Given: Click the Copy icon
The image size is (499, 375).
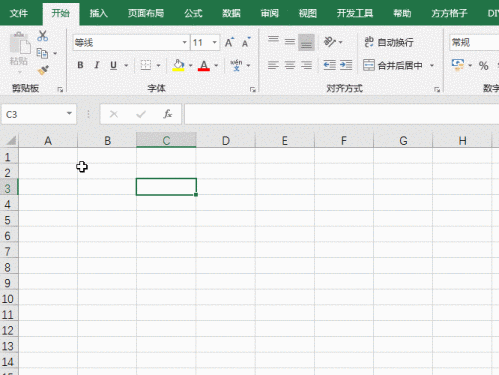Looking at the screenshot, I should coord(42,53).
